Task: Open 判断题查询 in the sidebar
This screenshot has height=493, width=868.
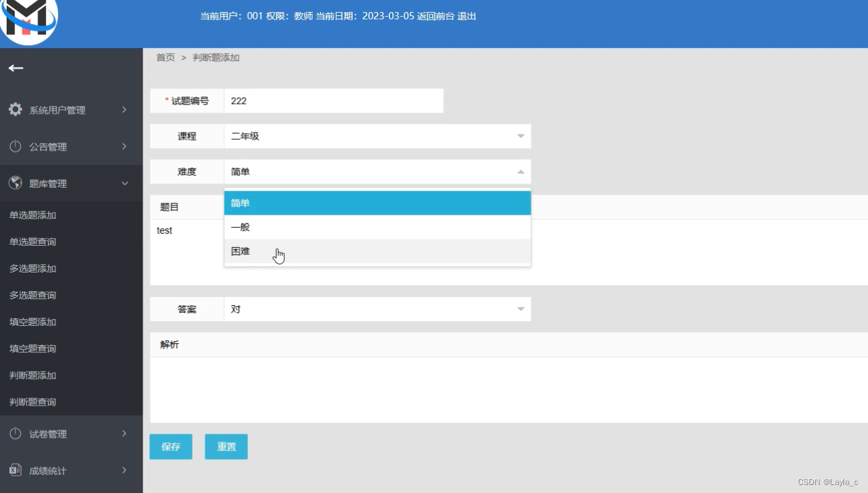Action: pos(33,402)
